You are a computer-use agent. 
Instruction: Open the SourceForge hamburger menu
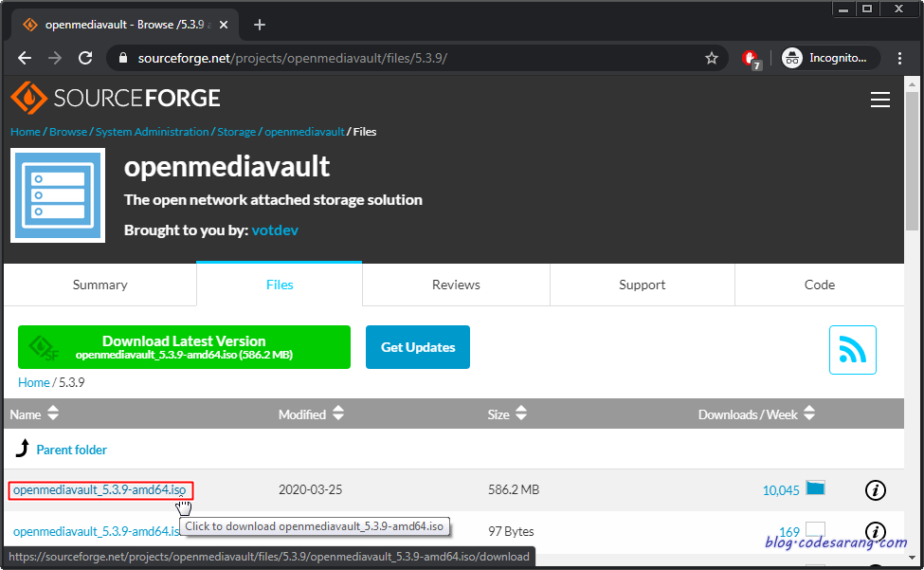[879, 100]
